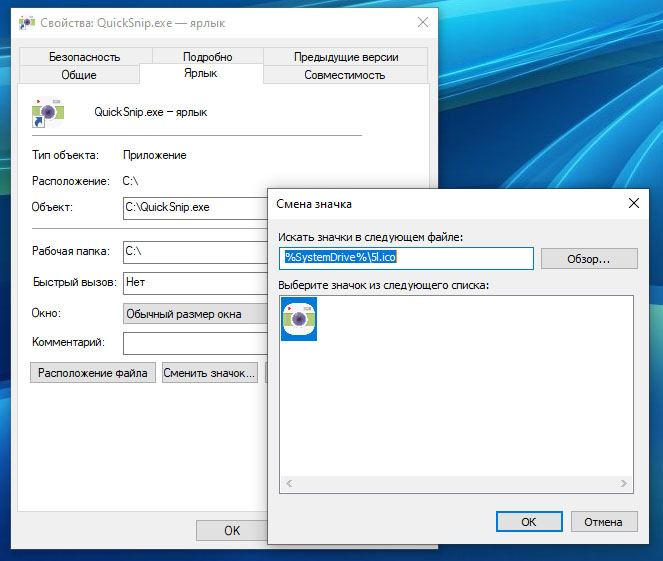Select the QuickSnip icon in the icon list
This screenshot has width=663, height=561.
(x=299, y=320)
